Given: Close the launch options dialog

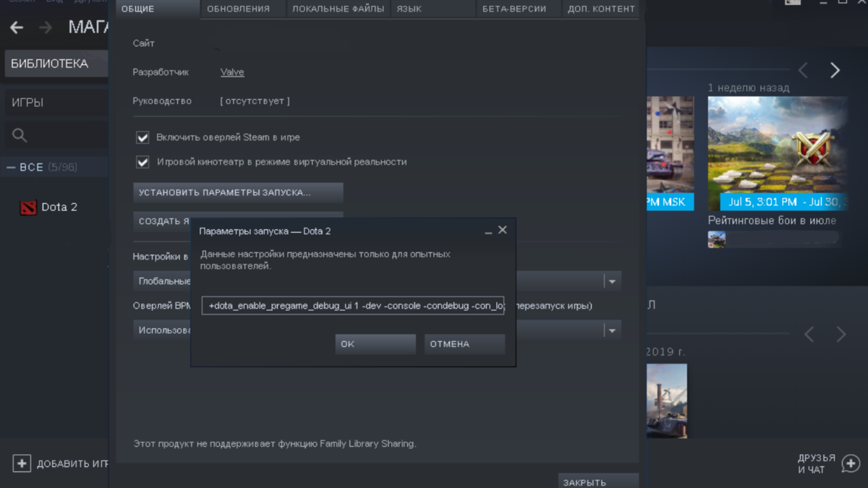Looking at the screenshot, I should 503,230.
